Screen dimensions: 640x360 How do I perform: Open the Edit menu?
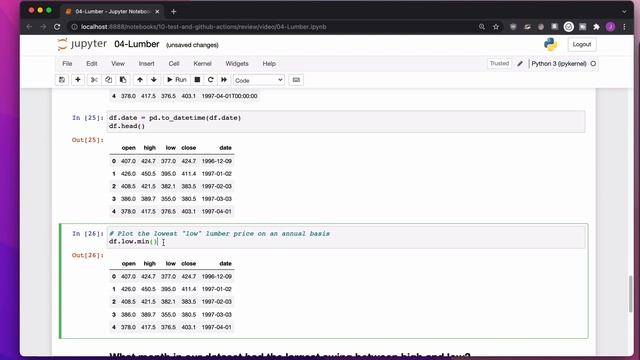pos(92,64)
